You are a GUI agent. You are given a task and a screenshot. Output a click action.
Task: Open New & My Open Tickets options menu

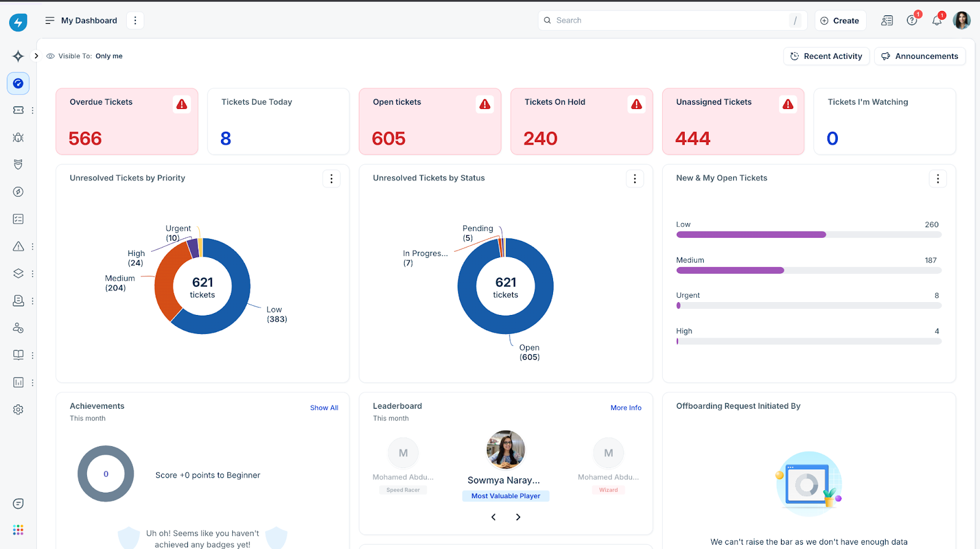pos(938,178)
